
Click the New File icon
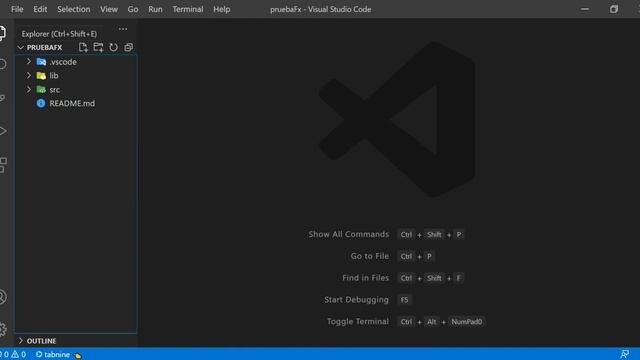[x=83, y=47]
